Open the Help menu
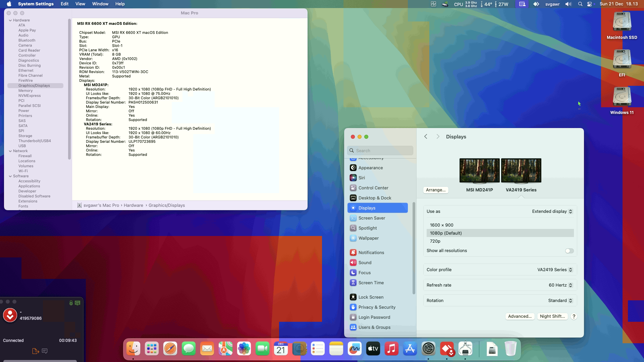This screenshot has height=362, width=644. point(120,4)
